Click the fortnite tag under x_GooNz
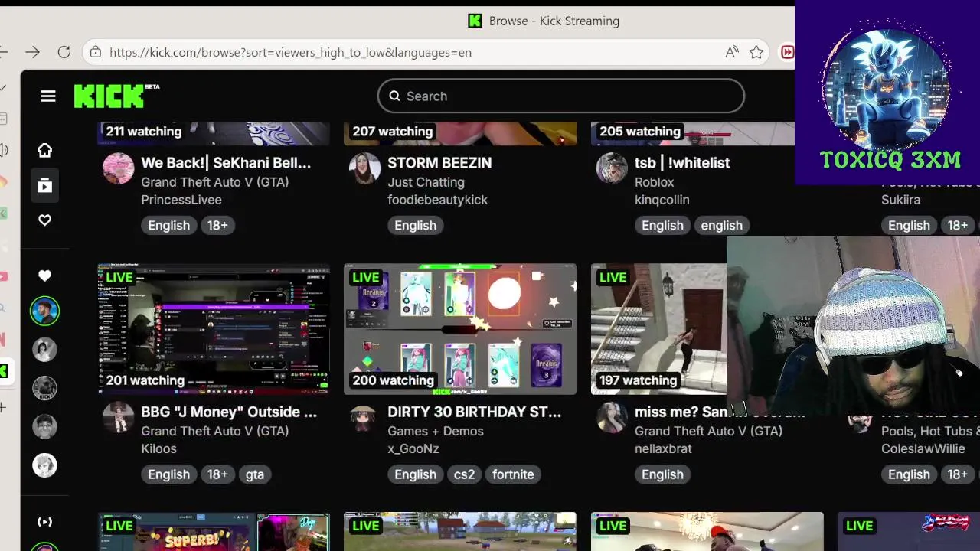980x551 pixels. coord(513,474)
